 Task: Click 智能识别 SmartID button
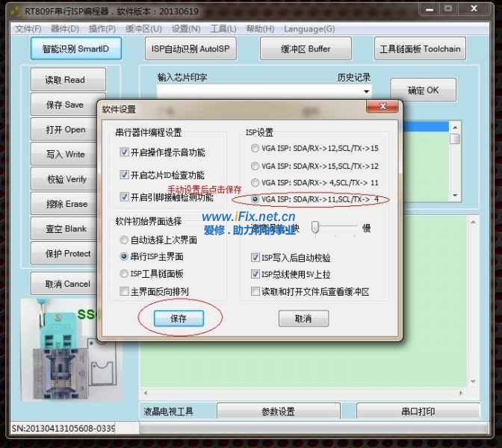75,49
